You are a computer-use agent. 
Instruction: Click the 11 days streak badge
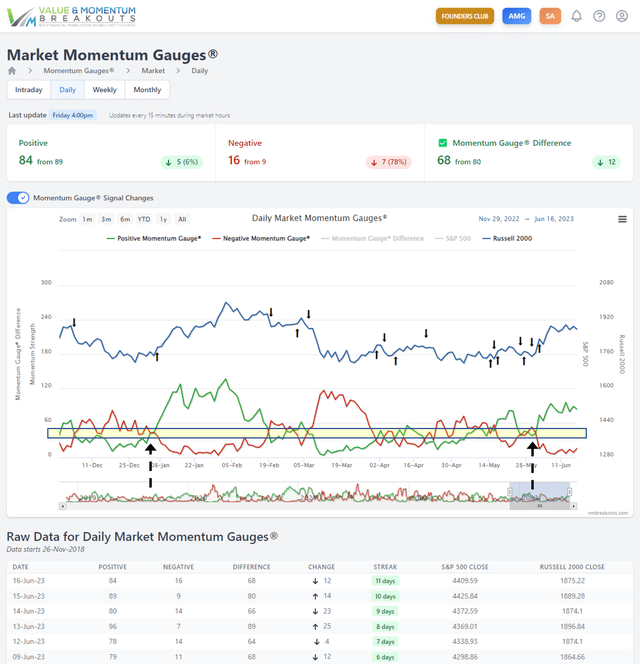pyautogui.click(x=385, y=581)
